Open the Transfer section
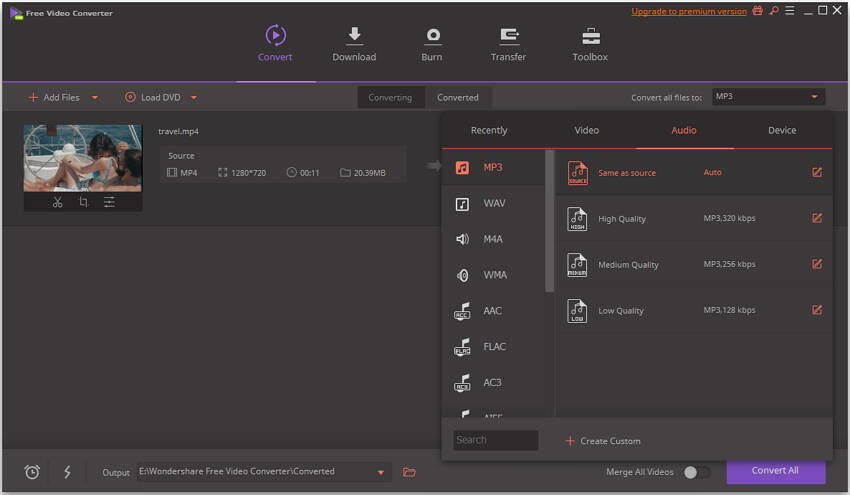Viewport: 850px width, 495px height. pos(508,43)
